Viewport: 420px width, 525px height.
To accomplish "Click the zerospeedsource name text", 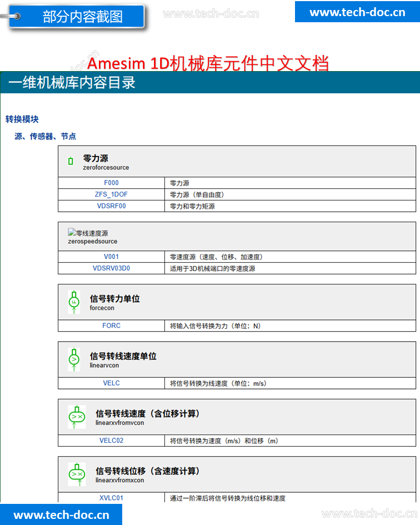I will pyautogui.click(x=92, y=242).
